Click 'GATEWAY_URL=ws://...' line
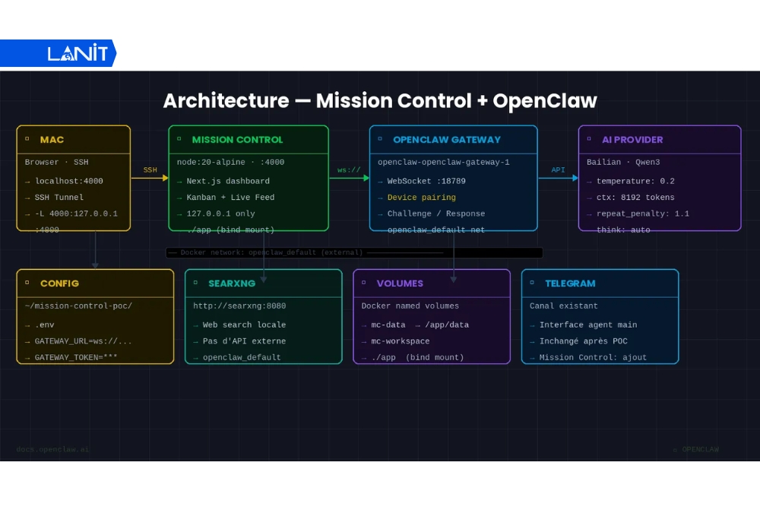The width and height of the screenshot is (760, 532). click(84, 341)
